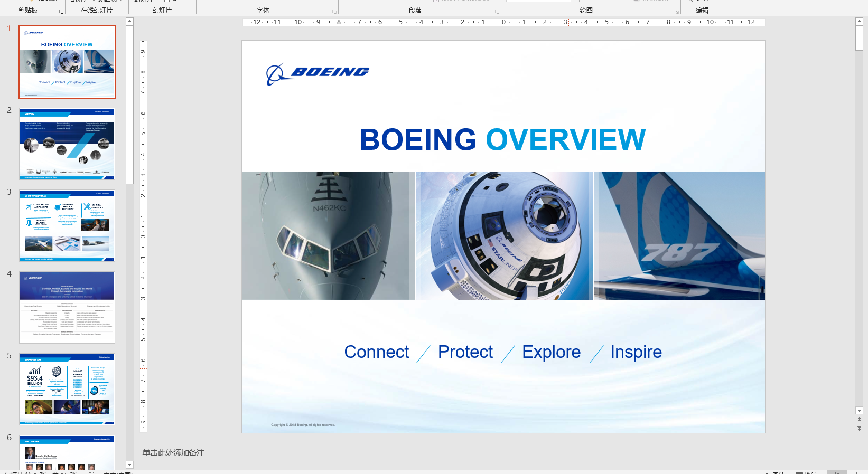868x474 pixels.
Task: Click the horizontal ruler above slide
Action: click(x=503, y=22)
